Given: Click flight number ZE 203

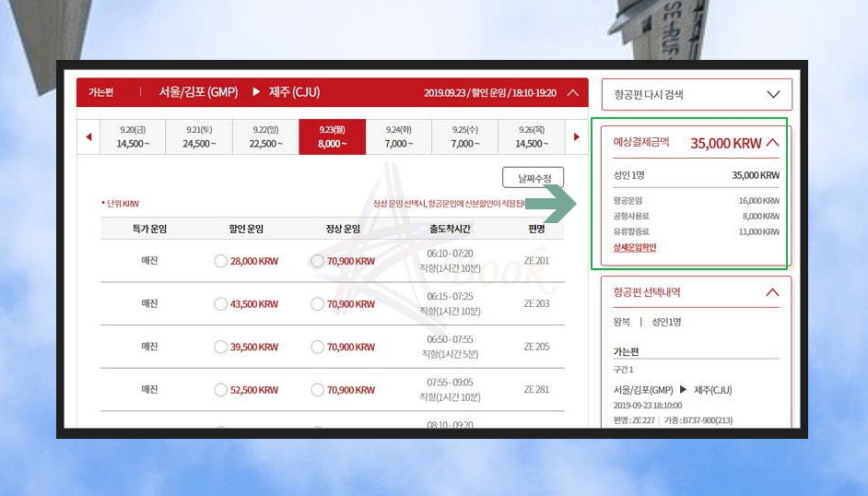Looking at the screenshot, I should 536,303.
